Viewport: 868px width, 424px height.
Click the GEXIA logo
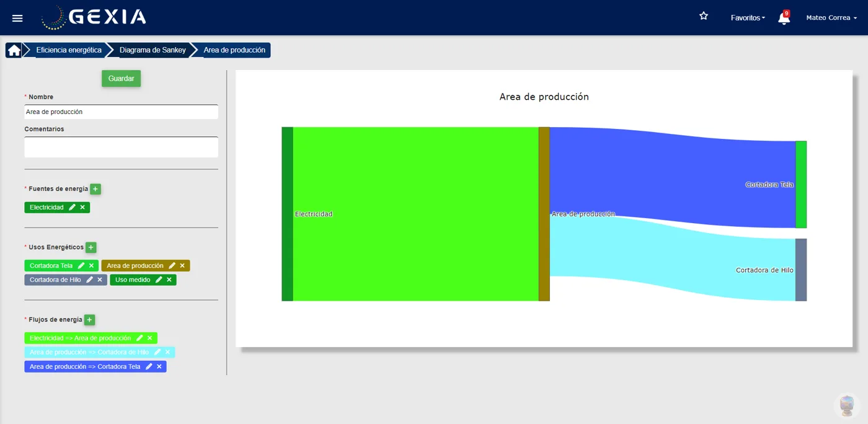(94, 17)
